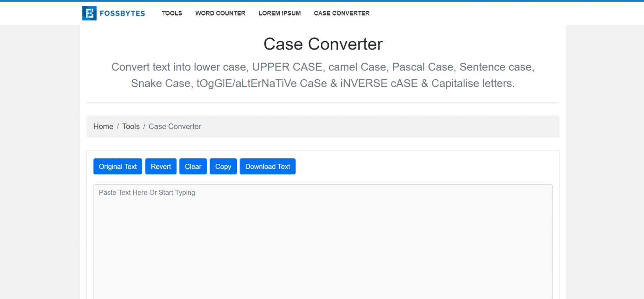Select CASE CONVERTER in top navigation
This screenshot has width=644, height=299.
click(342, 13)
